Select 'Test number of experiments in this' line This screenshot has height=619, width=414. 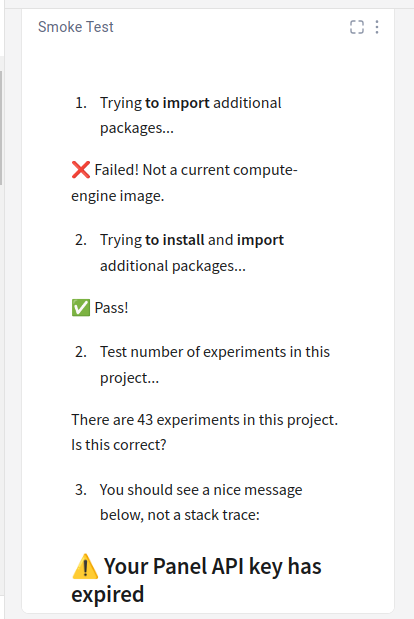[x=215, y=352]
